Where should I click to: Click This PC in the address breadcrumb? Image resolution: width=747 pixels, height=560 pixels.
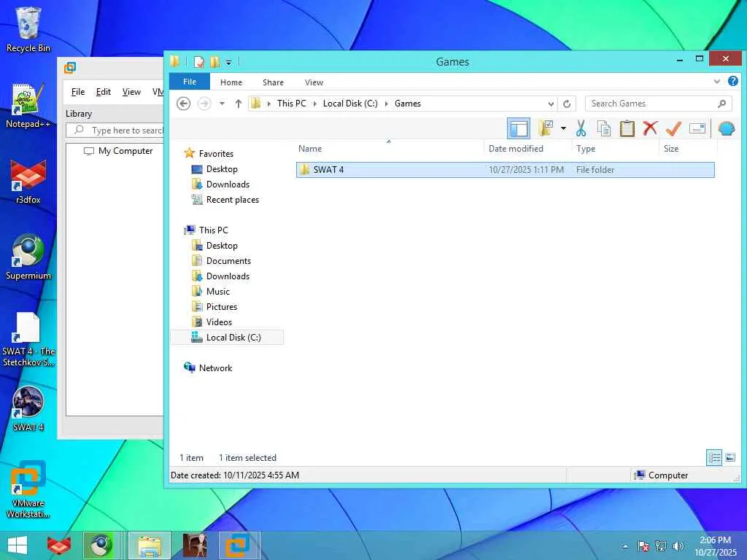coord(292,104)
